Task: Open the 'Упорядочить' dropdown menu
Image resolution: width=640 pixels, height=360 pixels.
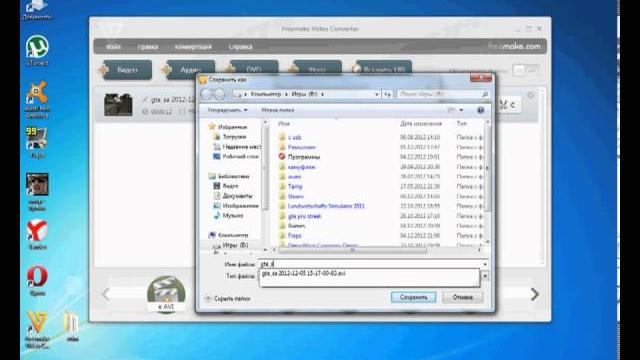Action: click(227, 110)
